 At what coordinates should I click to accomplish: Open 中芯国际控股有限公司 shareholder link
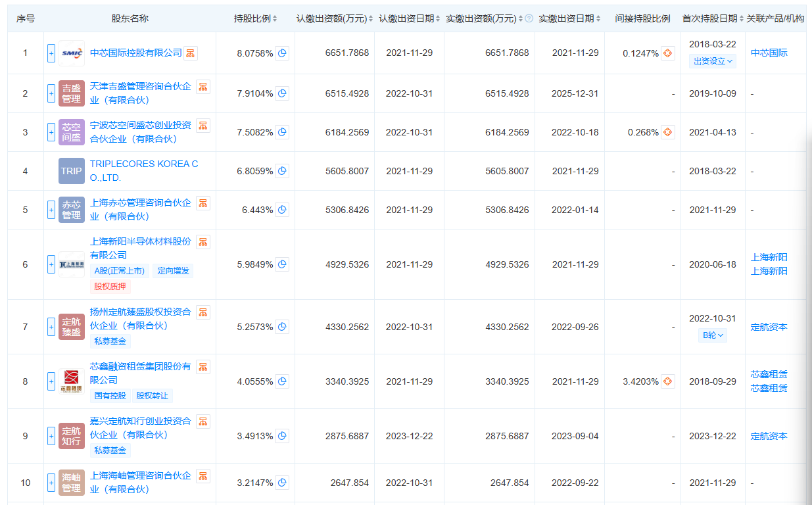pyautogui.click(x=136, y=53)
